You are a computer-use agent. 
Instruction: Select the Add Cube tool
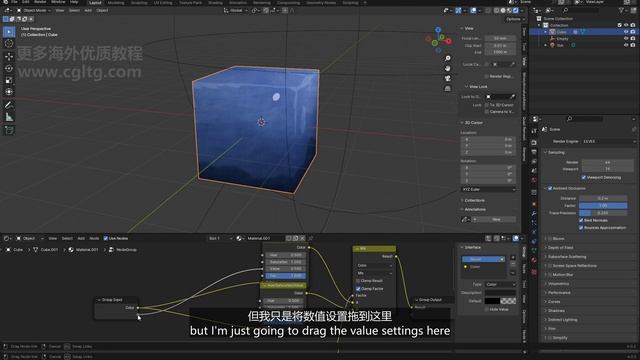[9, 130]
